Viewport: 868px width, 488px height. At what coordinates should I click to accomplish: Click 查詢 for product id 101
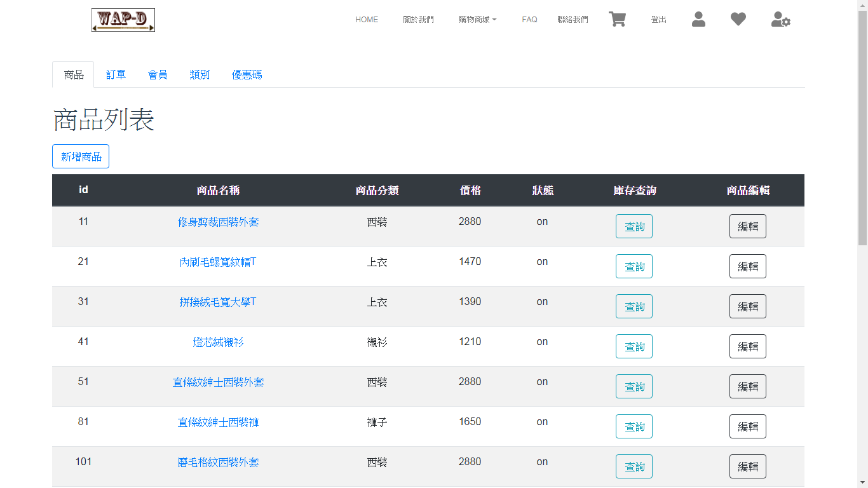click(x=634, y=466)
